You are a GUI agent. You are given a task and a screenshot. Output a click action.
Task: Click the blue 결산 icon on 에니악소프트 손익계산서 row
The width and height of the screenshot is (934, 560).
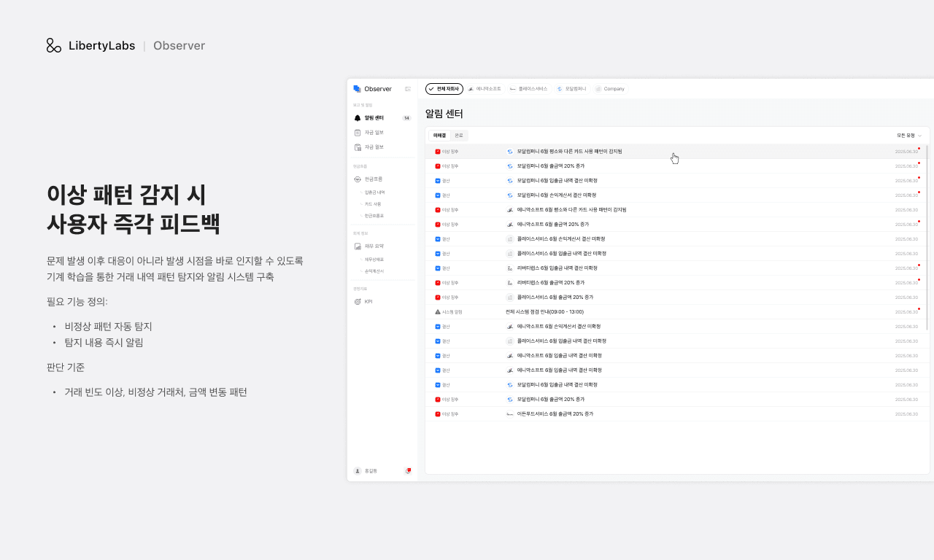tap(438, 327)
